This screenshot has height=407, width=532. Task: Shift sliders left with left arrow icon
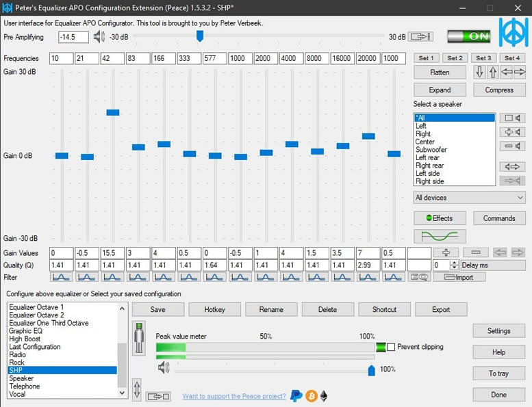click(507, 73)
